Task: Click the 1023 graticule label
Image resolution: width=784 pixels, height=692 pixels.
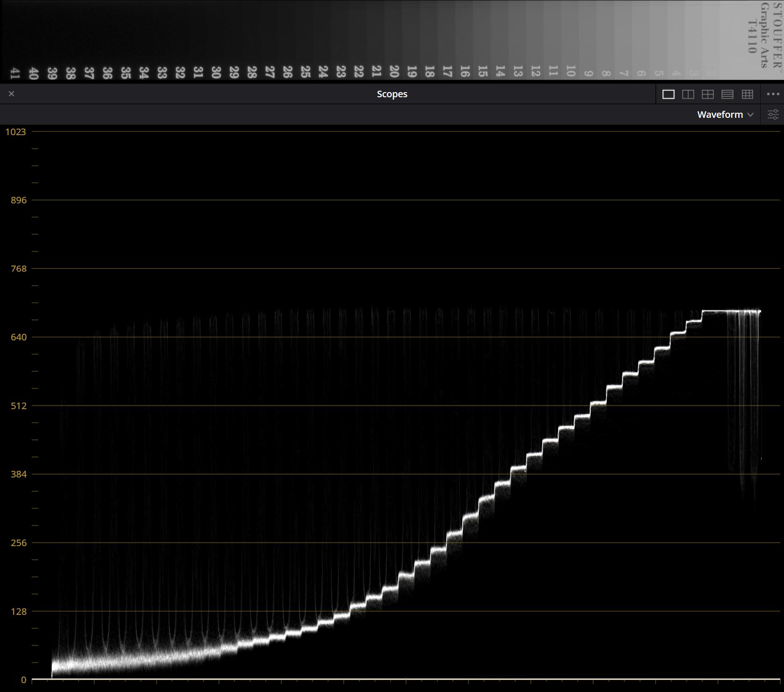Action: pos(15,132)
